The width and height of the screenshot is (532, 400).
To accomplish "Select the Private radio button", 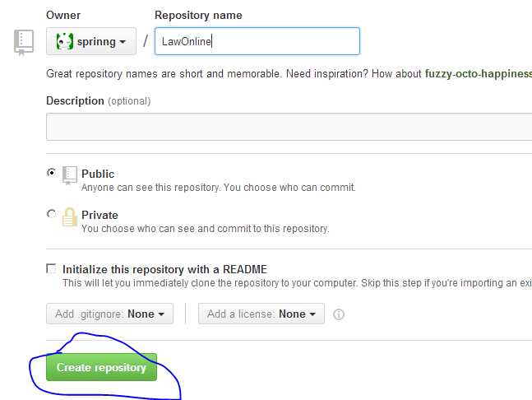I will coord(52,214).
